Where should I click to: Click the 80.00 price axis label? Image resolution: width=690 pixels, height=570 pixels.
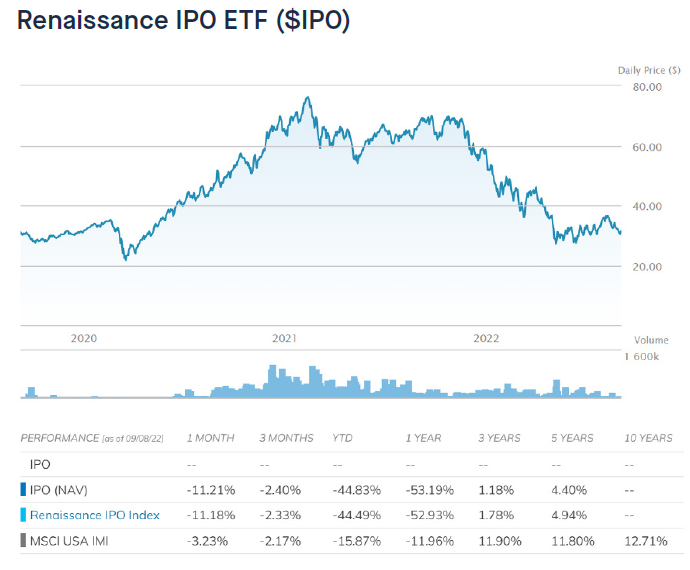(x=649, y=87)
